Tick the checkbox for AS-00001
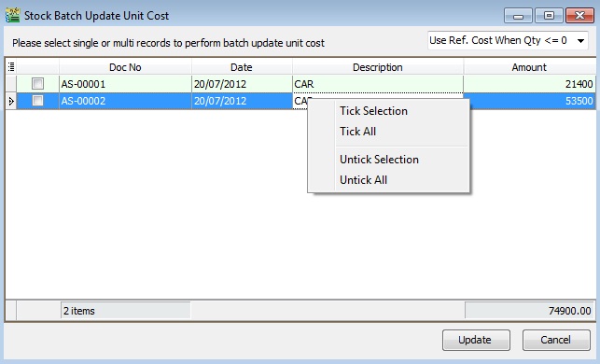 pyautogui.click(x=37, y=83)
